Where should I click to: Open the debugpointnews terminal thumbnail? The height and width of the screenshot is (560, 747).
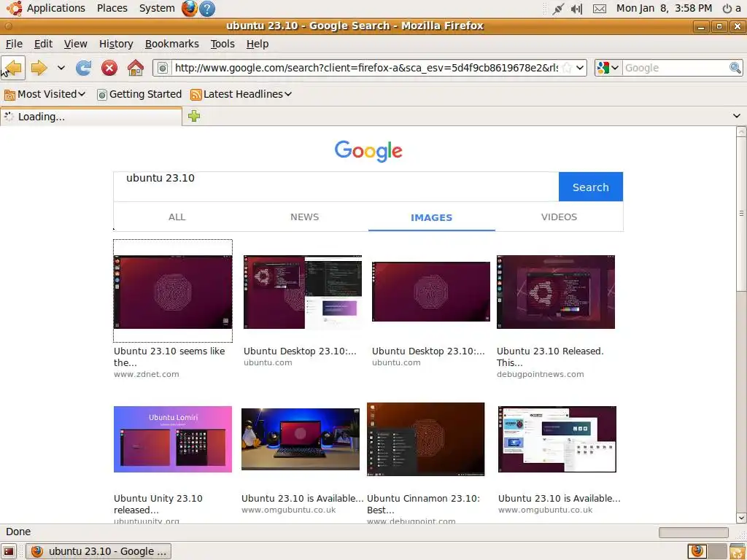pyautogui.click(x=556, y=292)
